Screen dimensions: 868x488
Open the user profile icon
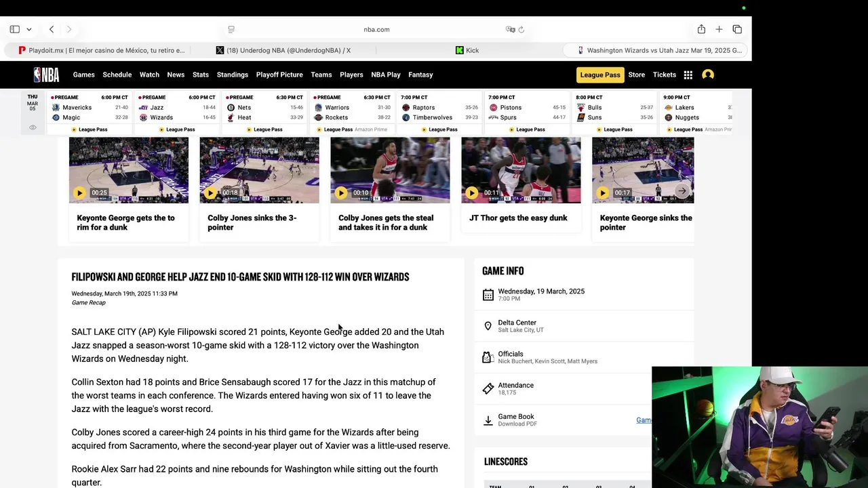708,75
